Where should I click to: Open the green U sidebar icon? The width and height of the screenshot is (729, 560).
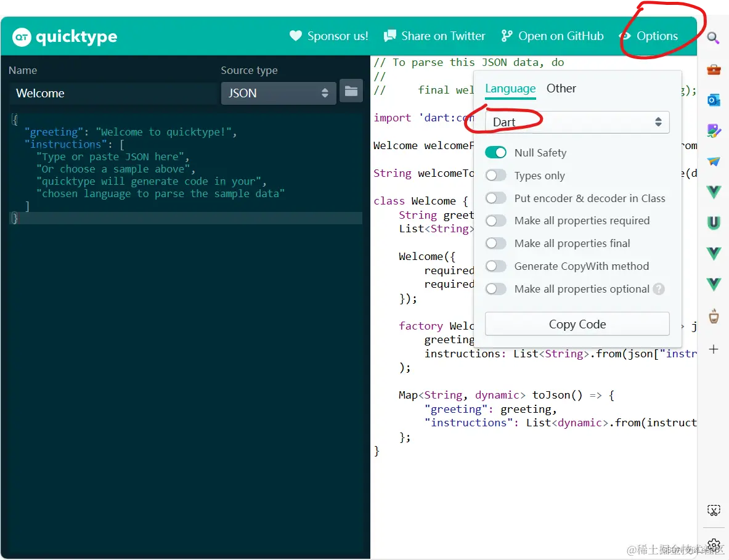[x=714, y=222]
